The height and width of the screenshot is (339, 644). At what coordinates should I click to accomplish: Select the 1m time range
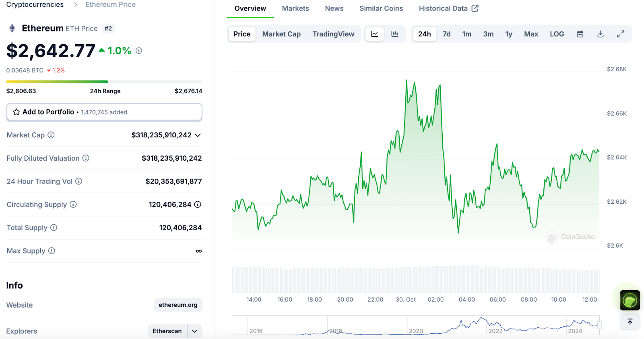point(466,34)
